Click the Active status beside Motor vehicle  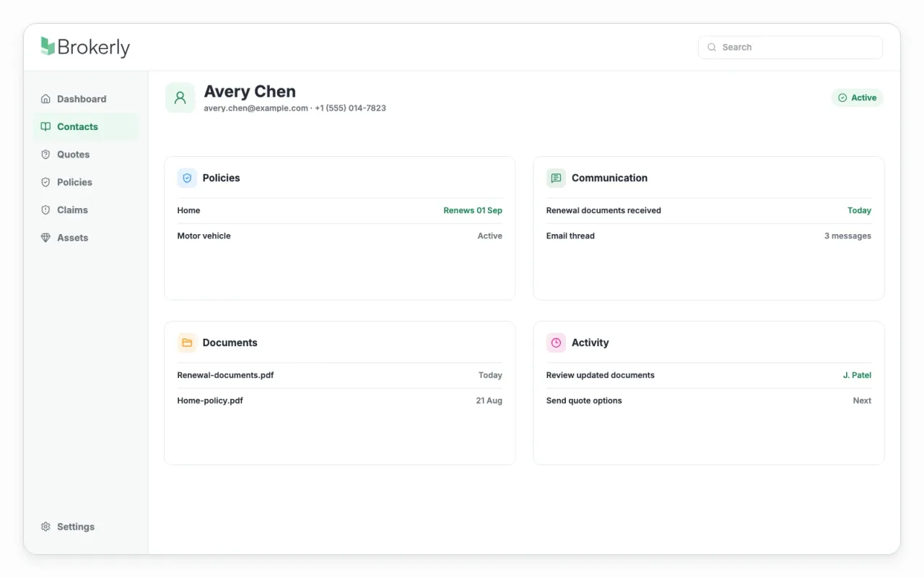coord(490,236)
